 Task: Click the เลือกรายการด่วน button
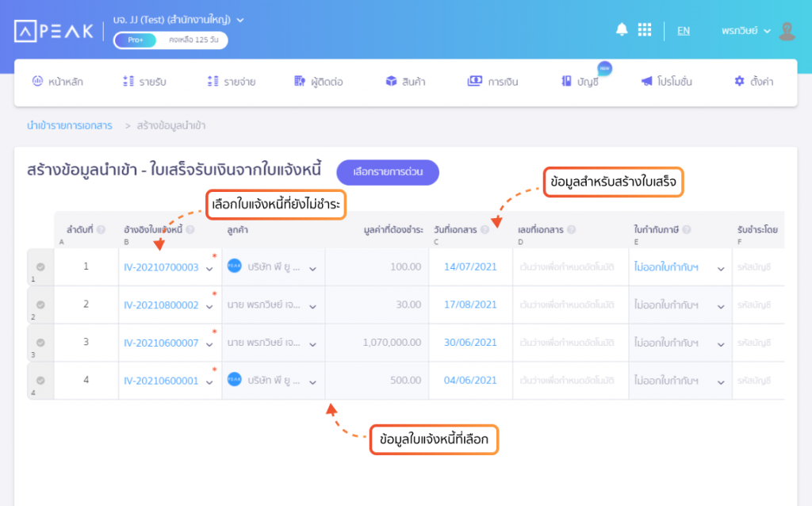coord(387,172)
